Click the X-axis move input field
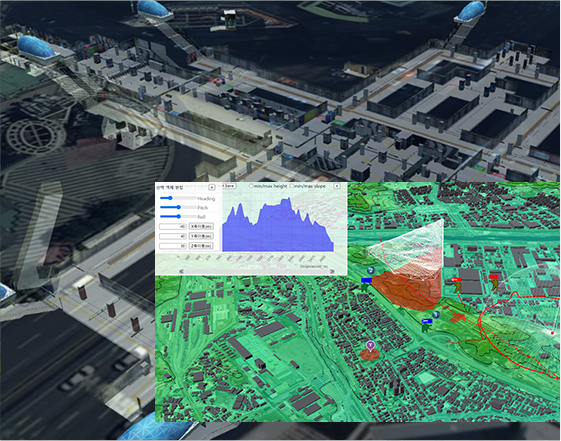 click(173, 227)
